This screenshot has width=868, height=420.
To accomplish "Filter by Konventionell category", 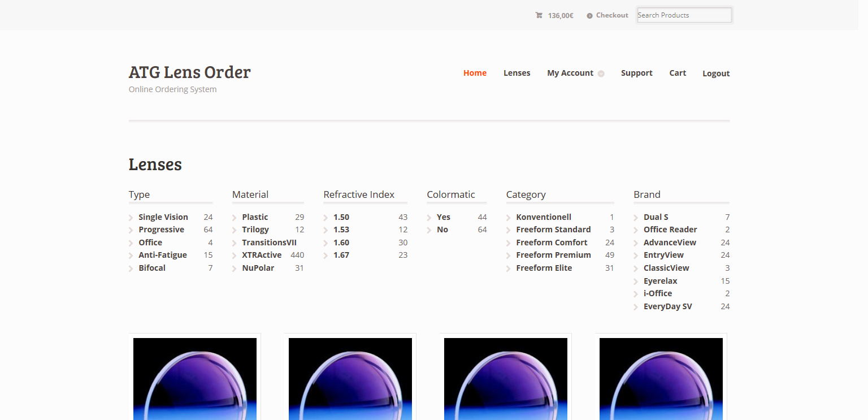I will pos(544,217).
